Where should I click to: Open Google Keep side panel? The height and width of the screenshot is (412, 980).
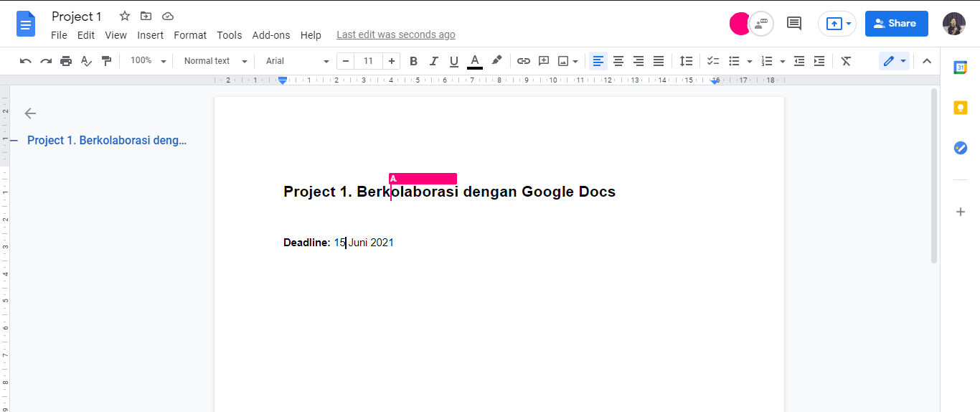[961, 108]
